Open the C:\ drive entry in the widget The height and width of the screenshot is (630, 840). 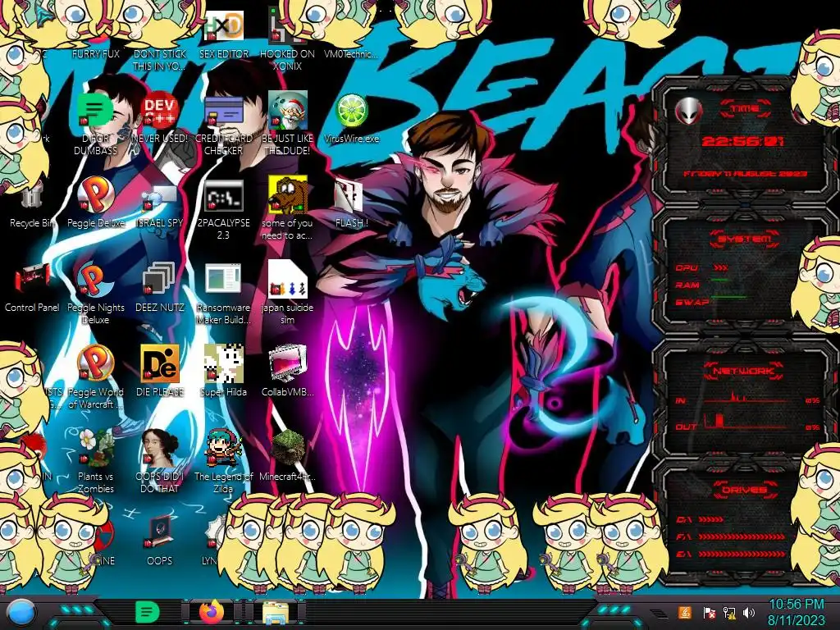(x=701, y=519)
